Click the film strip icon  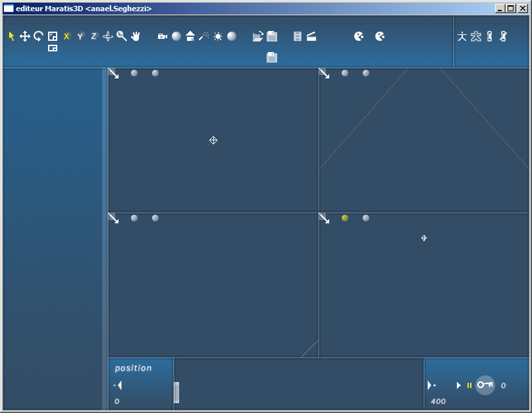point(298,36)
